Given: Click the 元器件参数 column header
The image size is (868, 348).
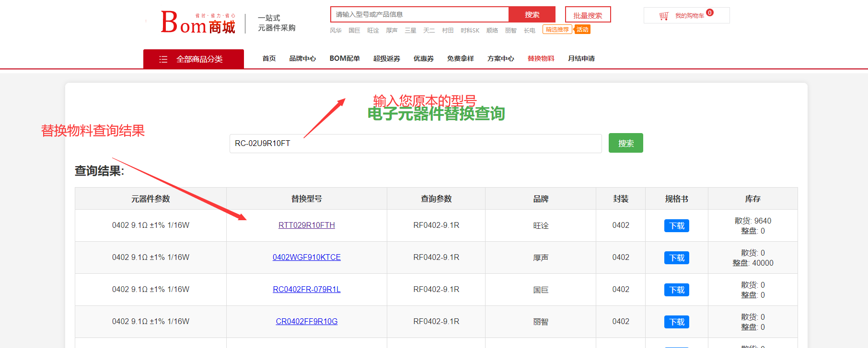Looking at the screenshot, I should [x=150, y=199].
